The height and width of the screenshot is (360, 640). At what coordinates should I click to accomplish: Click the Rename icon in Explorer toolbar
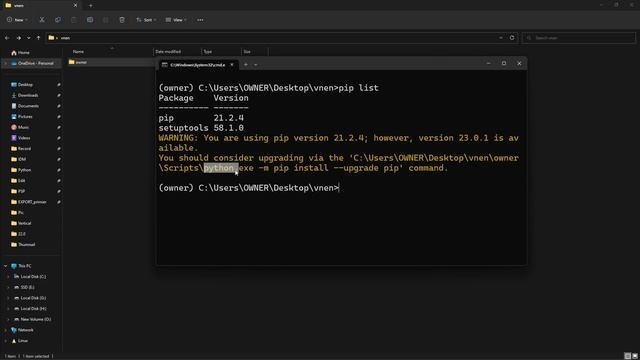pyautogui.click(x=90, y=20)
